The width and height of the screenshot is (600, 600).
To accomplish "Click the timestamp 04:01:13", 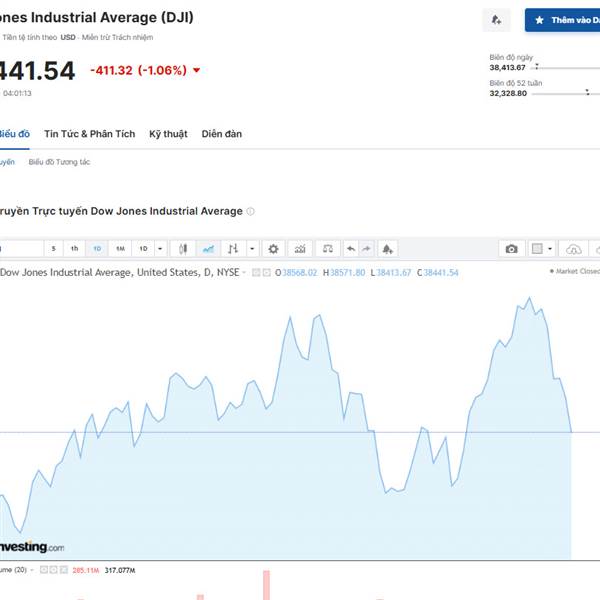I will coord(17,93).
